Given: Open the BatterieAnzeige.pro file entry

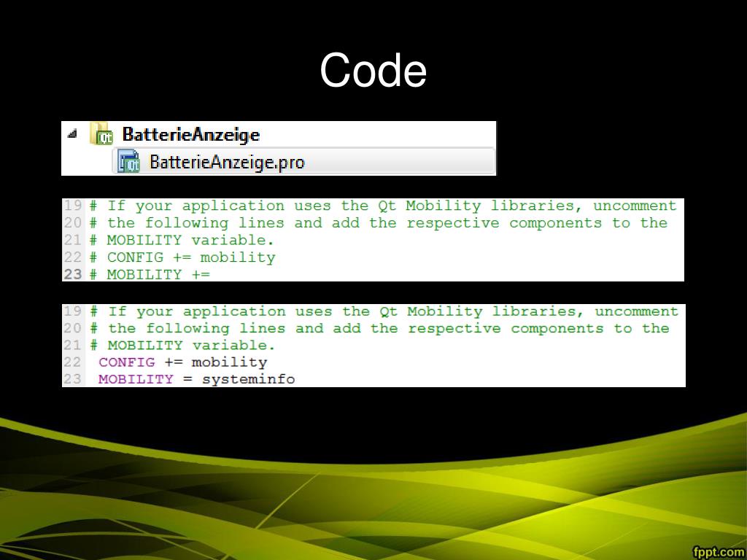Looking at the screenshot, I should (303, 161).
